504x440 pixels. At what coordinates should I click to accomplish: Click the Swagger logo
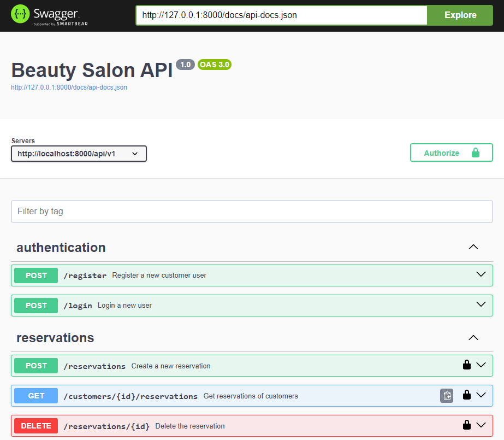[46, 15]
